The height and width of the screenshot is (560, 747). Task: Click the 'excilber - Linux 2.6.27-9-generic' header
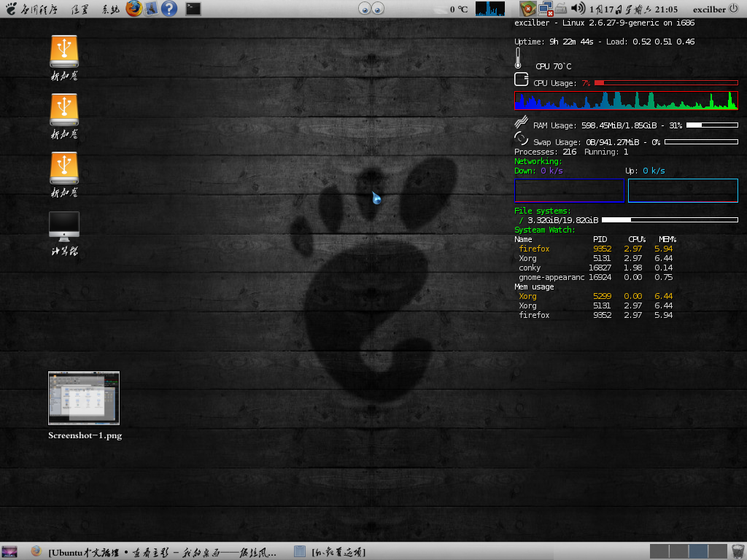click(x=604, y=23)
